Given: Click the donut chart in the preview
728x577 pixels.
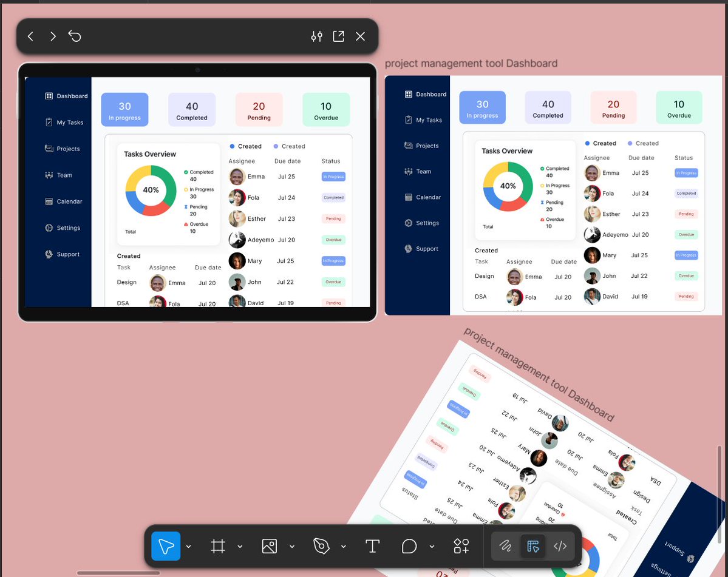Looking at the screenshot, I should pos(151,190).
